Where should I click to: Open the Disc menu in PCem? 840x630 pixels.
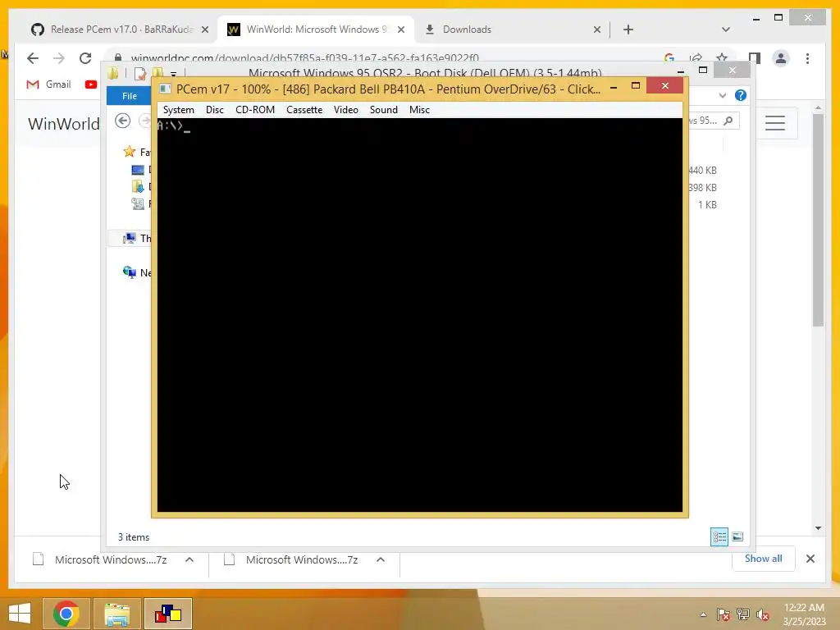214,110
